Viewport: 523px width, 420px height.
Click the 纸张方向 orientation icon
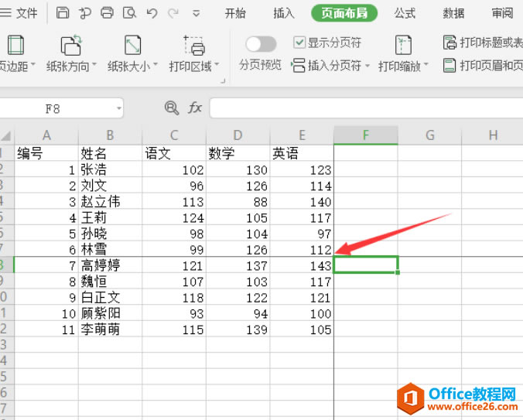coord(71,45)
